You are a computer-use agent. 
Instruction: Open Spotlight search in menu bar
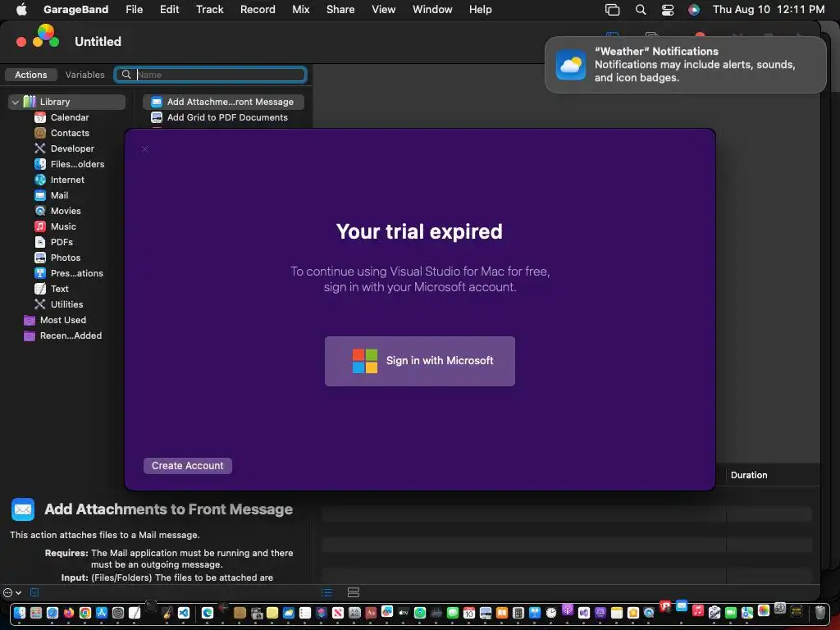click(x=640, y=10)
